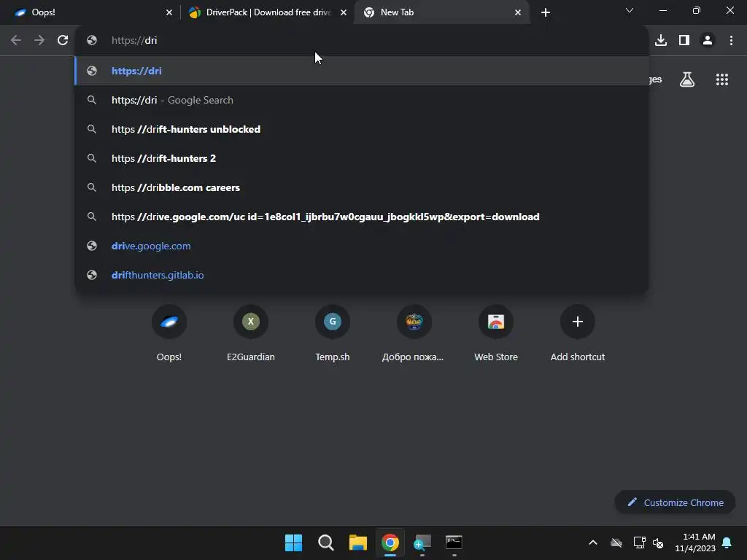
Task: Choose 'https://dri - Google Search' suggestion
Action: point(362,100)
